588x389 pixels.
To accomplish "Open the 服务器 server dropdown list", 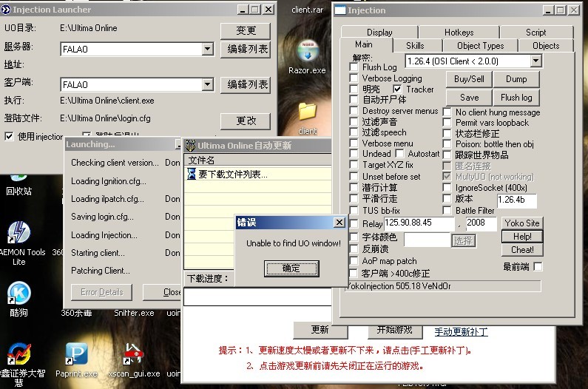I will point(208,50).
